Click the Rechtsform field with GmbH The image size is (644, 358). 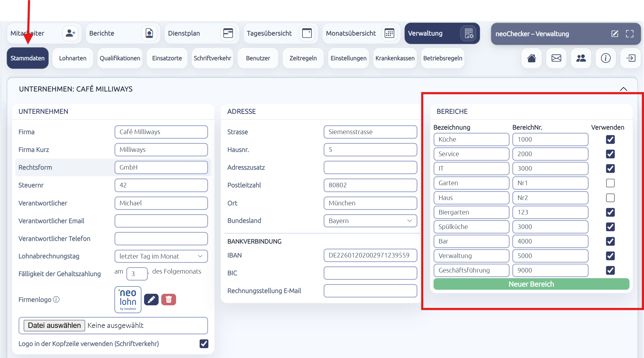click(161, 167)
